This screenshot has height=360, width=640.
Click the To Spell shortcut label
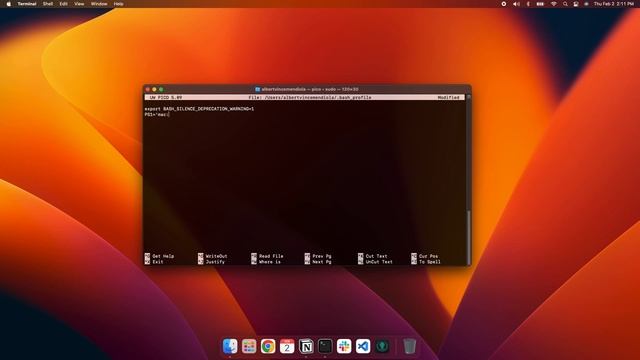click(429, 262)
